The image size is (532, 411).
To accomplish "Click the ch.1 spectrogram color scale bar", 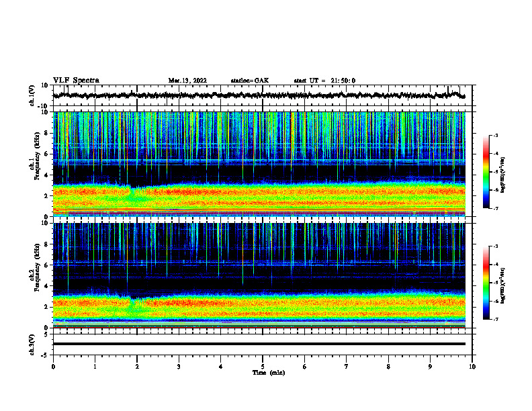I will coord(486,172).
